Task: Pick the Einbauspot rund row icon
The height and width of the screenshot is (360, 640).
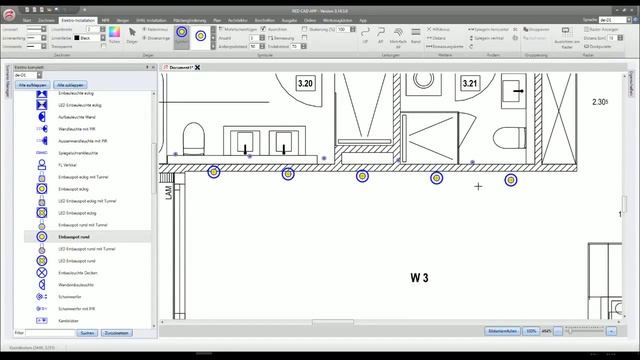Action: (42, 237)
